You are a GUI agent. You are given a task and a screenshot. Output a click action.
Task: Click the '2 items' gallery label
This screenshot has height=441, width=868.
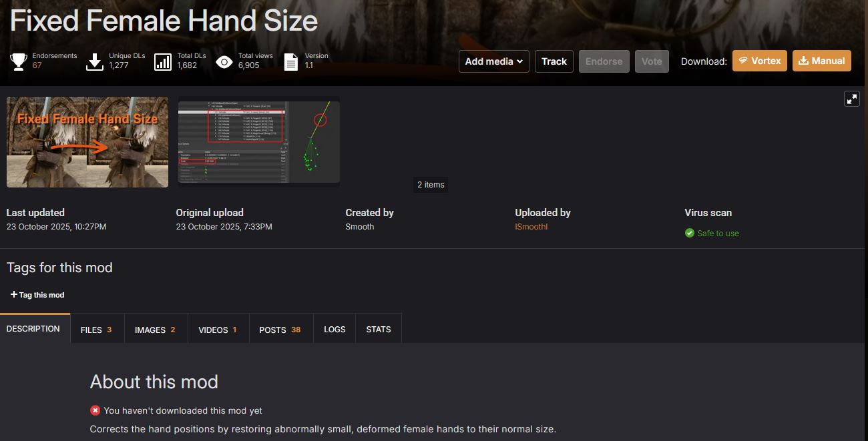coord(431,185)
